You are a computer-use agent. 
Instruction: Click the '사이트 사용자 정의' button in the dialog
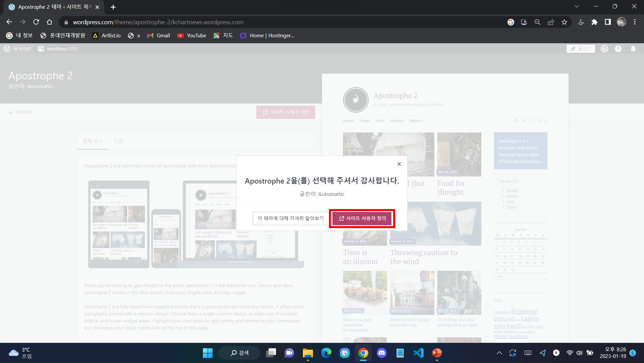(362, 218)
